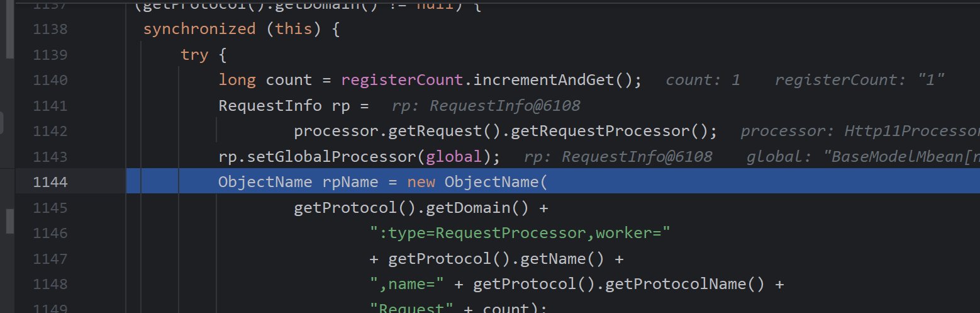Image resolution: width=980 pixels, height=313 pixels.
Task: Click the 'new' keyword on line 1144
Action: pos(421,182)
